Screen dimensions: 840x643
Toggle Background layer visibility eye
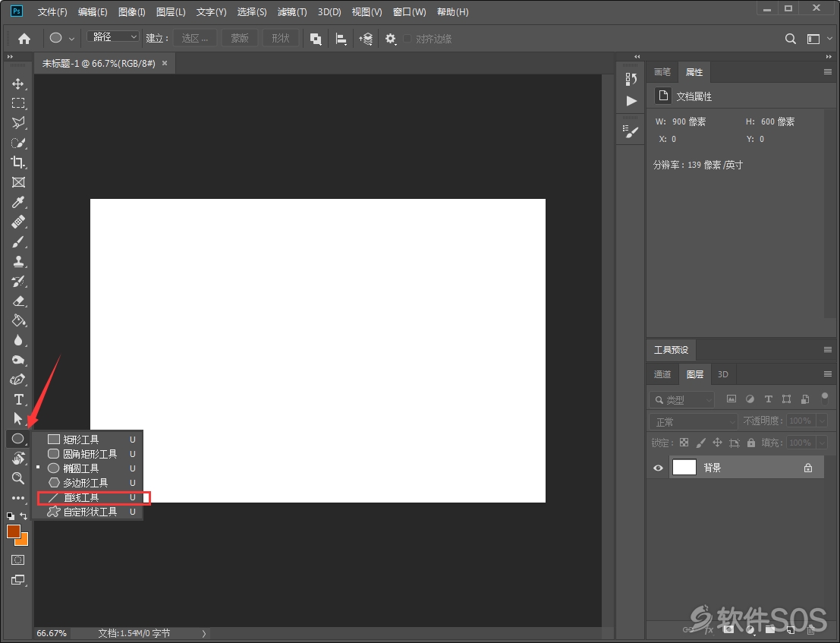(x=659, y=468)
